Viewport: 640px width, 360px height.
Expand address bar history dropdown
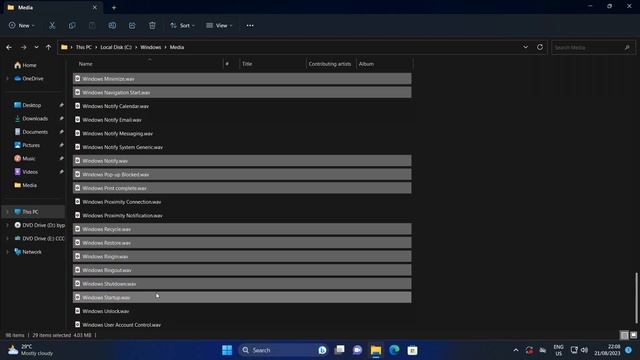point(525,47)
